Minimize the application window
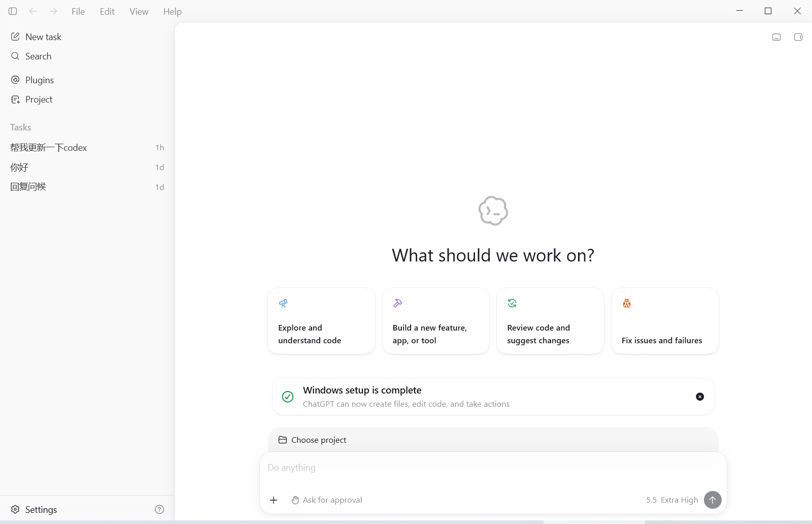The width and height of the screenshot is (812, 524). click(x=740, y=11)
